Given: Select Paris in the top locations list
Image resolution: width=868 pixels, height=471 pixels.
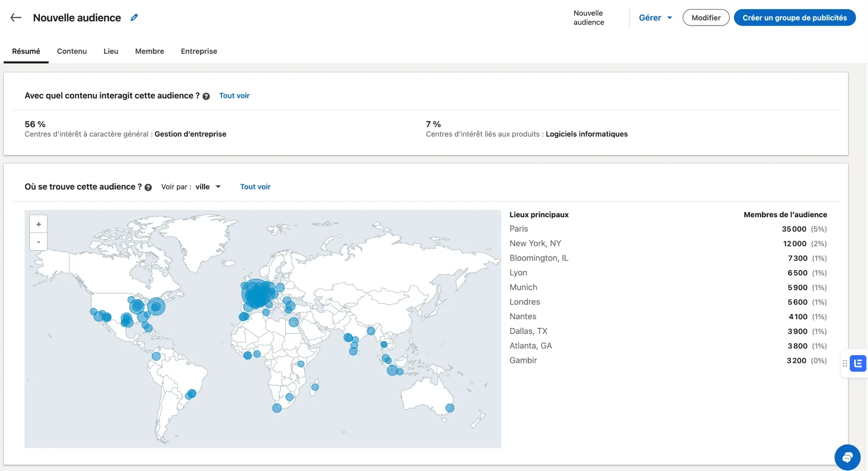Looking at the screenshot, I should (x=668, y=229).
